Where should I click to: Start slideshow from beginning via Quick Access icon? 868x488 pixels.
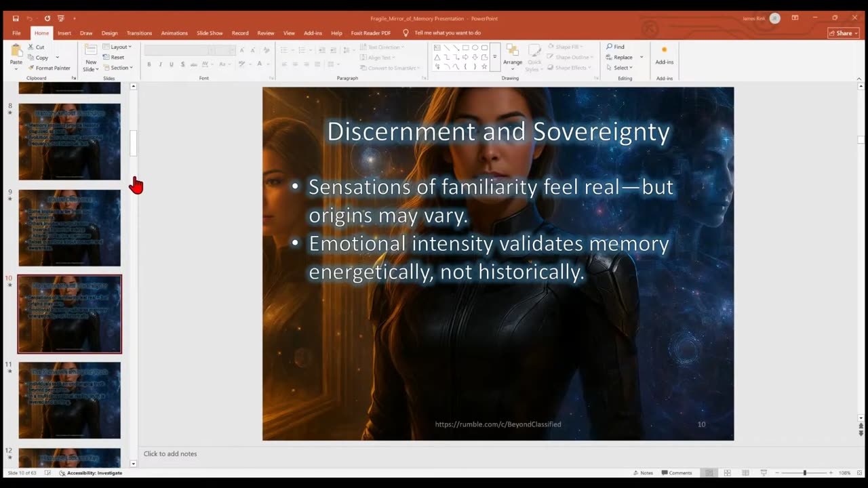(x=61, y=18)
